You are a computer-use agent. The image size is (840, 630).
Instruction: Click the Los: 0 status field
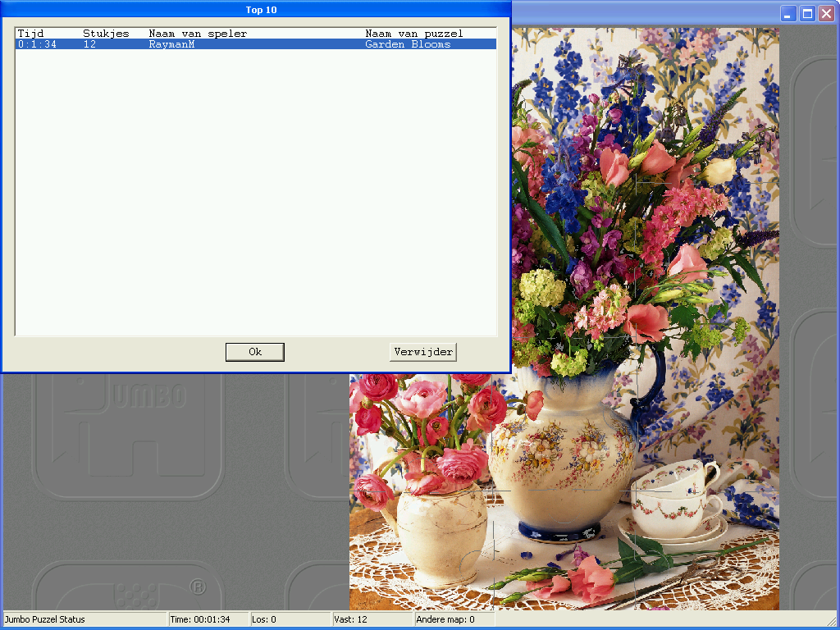(290, 619)
